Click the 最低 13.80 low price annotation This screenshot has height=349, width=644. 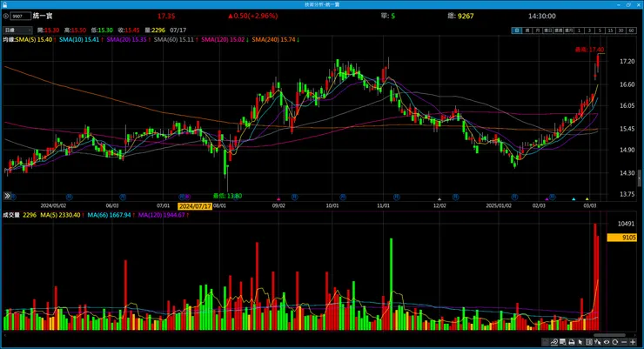point(227,196)
